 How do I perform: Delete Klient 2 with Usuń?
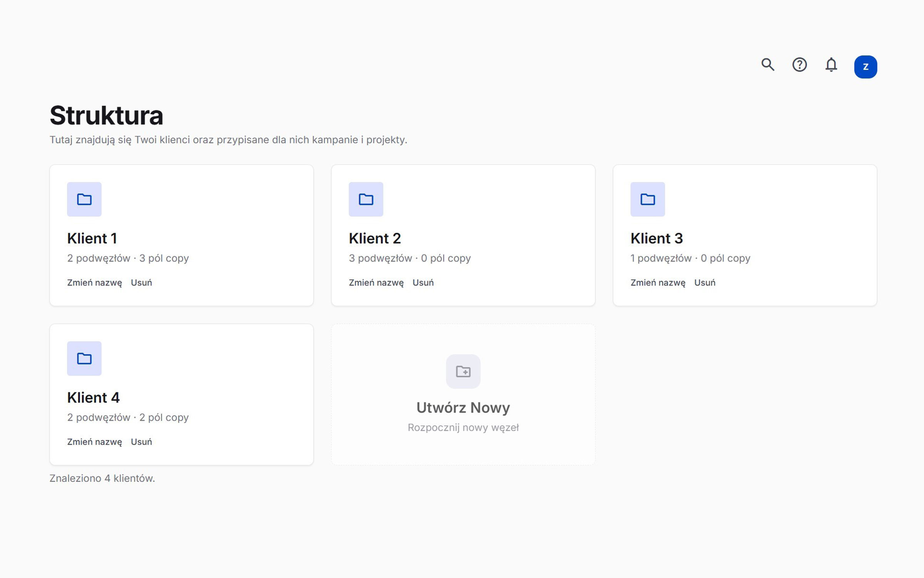[x=423, y=282]
